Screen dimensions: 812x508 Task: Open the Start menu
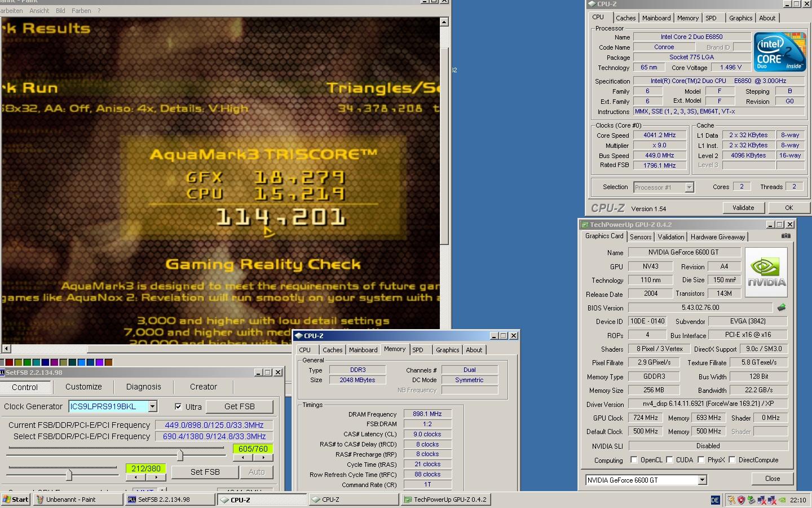tap(15, 500)
